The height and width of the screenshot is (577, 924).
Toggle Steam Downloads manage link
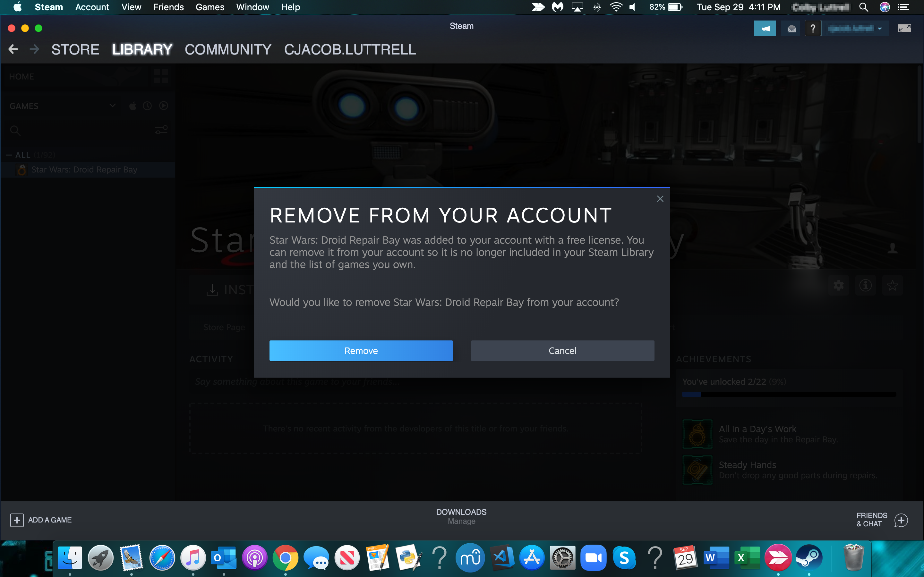click(x=462, y=521)
